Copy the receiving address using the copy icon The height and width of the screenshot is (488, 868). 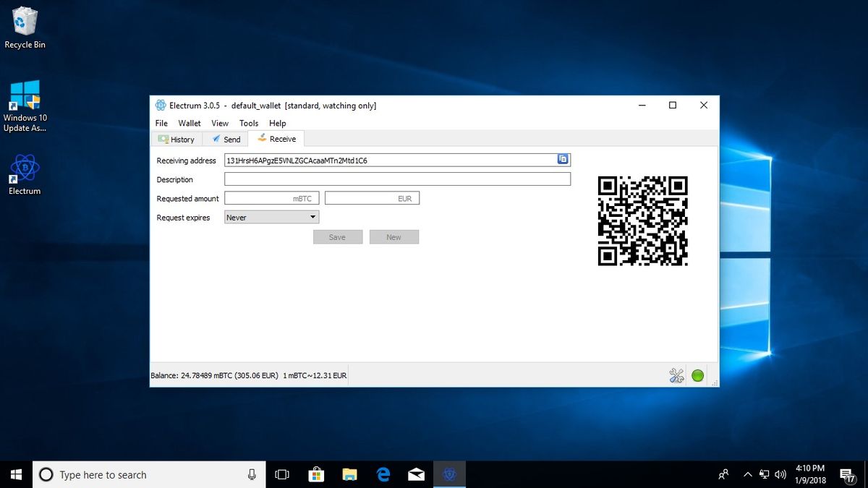(x=563, y=160)
